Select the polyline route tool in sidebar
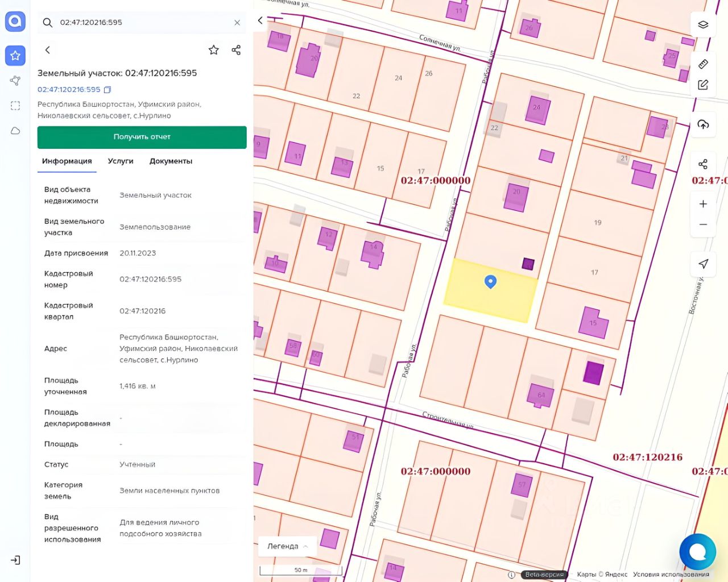This screenshot has height=582, width=728. click(15, 81)
